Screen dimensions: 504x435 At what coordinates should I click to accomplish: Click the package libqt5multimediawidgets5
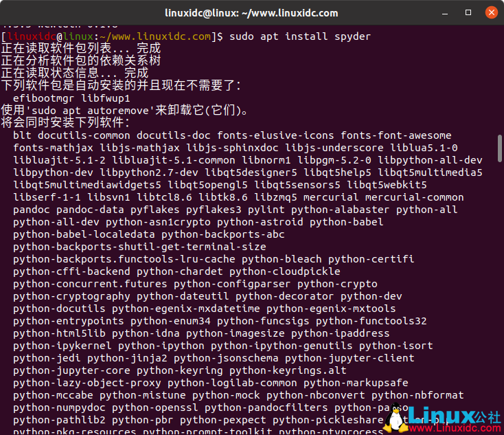(x=87, y=185)
